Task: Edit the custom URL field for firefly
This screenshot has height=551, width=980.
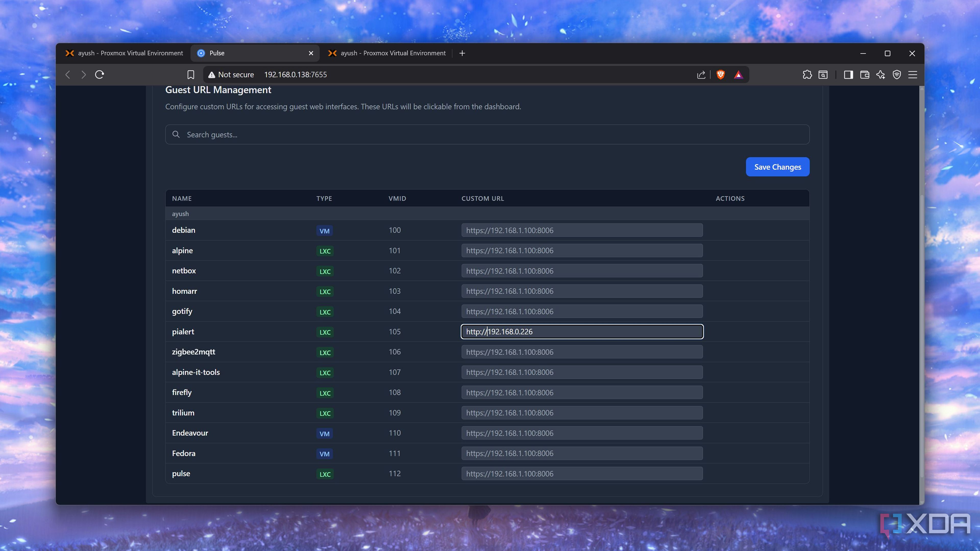Action: (x=582, y=392)
